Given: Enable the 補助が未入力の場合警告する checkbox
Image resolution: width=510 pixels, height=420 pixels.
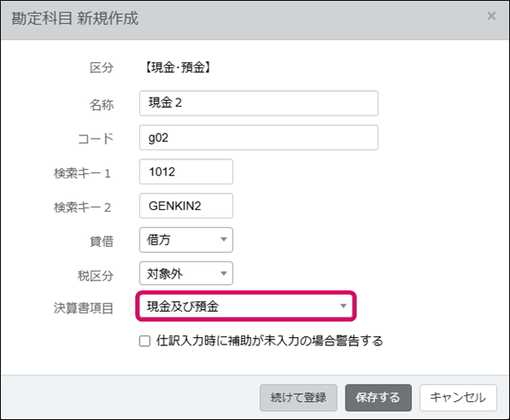Looking at the screenshot, I should pyautogui.click(x=145, y=340).
